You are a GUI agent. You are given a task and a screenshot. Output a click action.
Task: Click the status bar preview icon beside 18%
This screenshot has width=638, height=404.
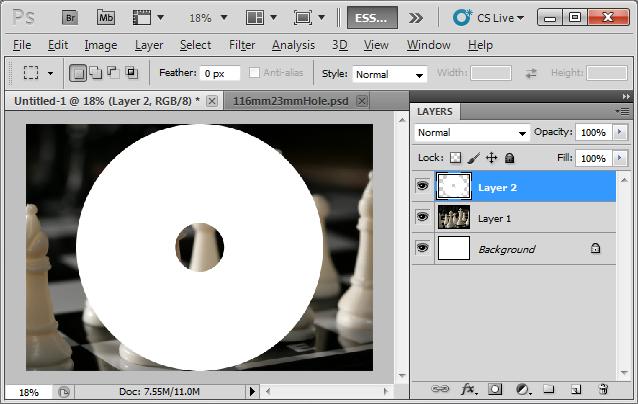click(x=63, y=392)
